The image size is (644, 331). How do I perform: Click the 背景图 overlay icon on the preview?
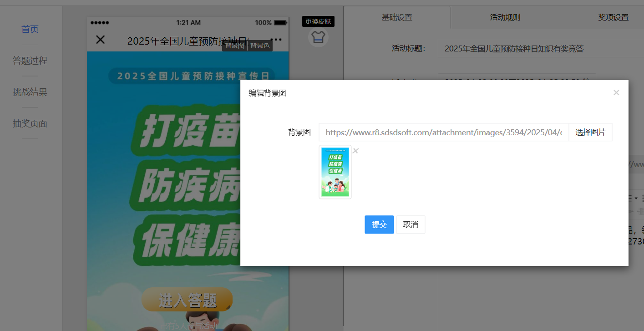[x=234, y=46]
